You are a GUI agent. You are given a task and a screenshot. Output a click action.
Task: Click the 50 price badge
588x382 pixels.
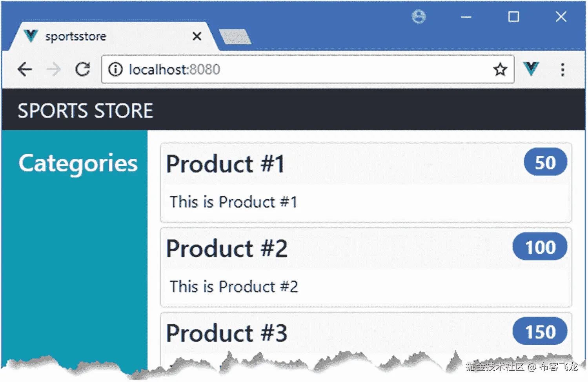[545, 162]
